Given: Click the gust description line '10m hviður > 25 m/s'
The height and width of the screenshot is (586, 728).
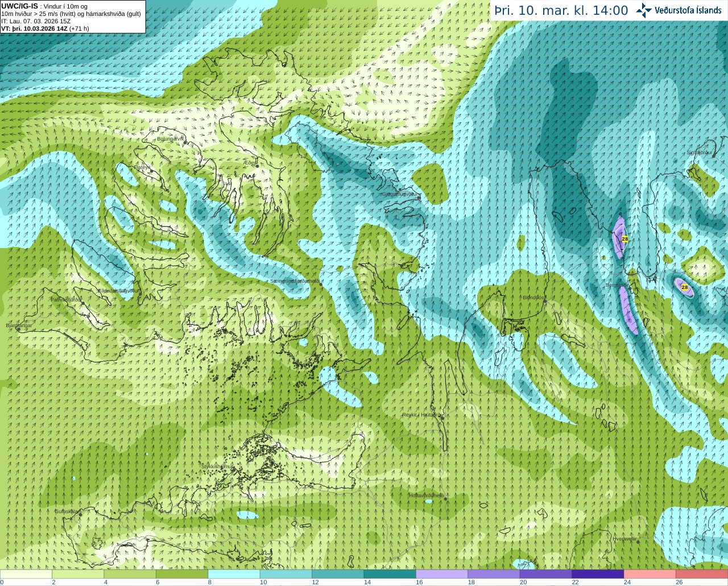Looking at the screenshot, I should pyautogui.click(x=71, y=14).
